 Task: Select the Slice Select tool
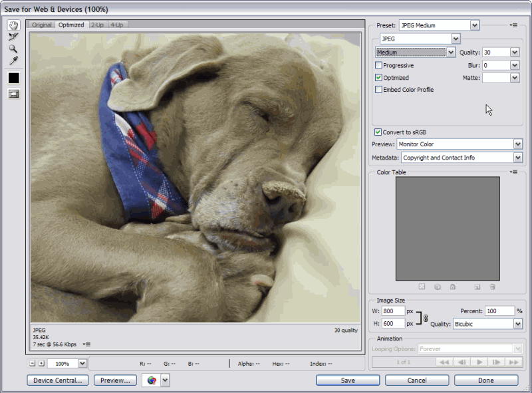coord(13,37)
